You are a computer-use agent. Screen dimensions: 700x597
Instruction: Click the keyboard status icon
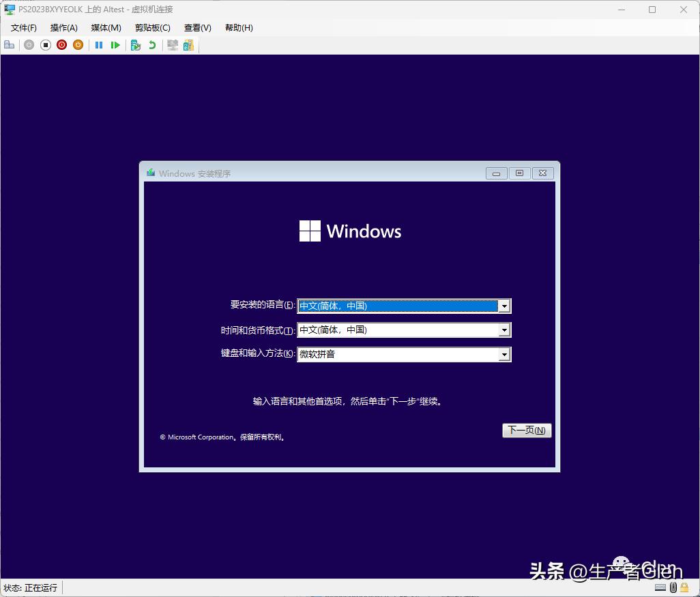click(660, 587)
